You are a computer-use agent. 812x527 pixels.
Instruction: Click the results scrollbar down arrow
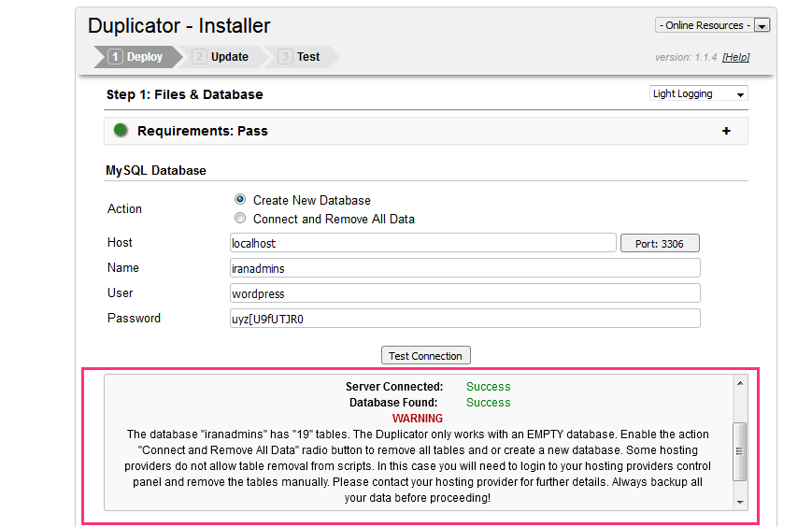[740, 502]
